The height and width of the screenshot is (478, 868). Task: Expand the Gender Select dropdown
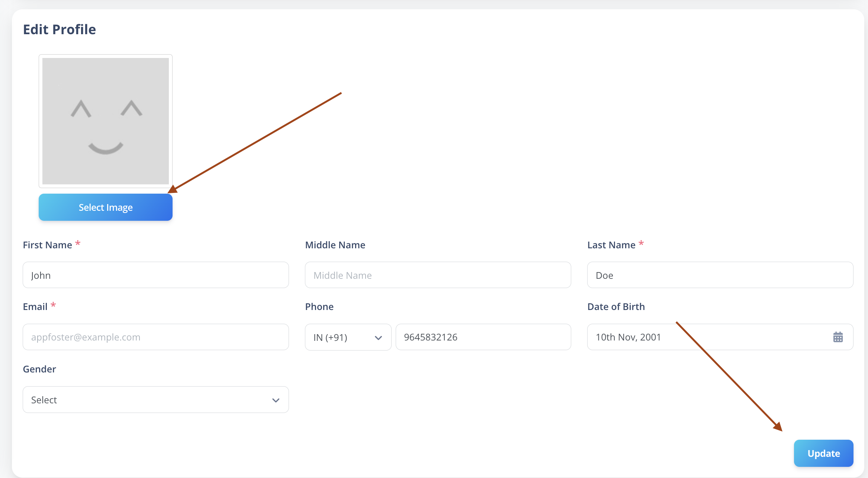point(156,400)
